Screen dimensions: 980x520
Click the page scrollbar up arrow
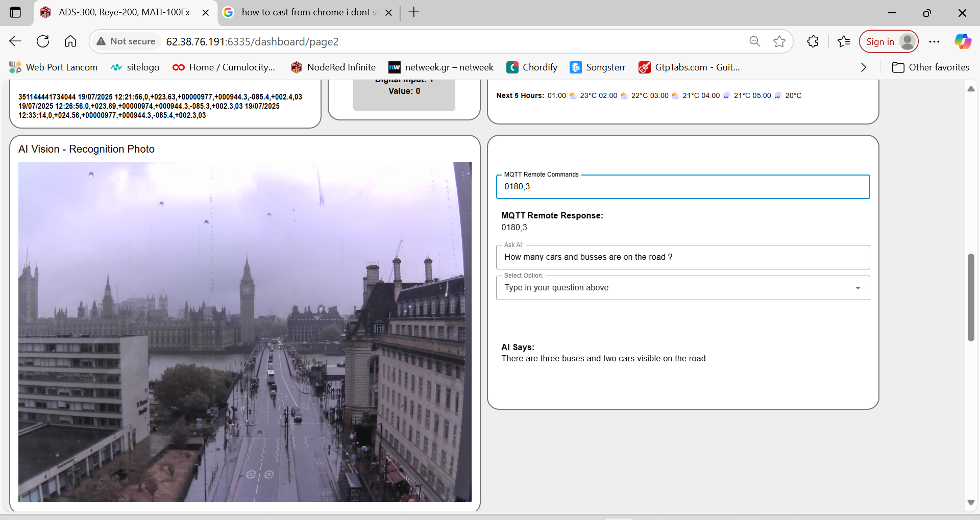(x=971, y=89)
